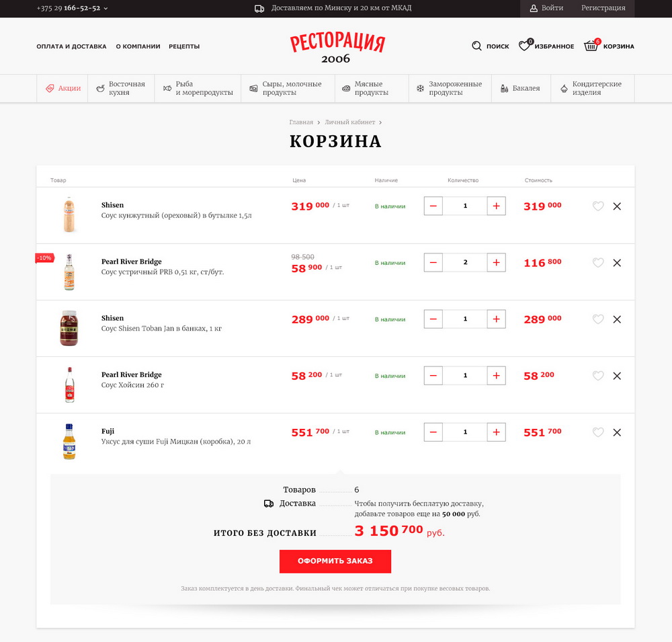
Task: Toggle favorite heart for Хойсин sauce
Action: (598, 376)
